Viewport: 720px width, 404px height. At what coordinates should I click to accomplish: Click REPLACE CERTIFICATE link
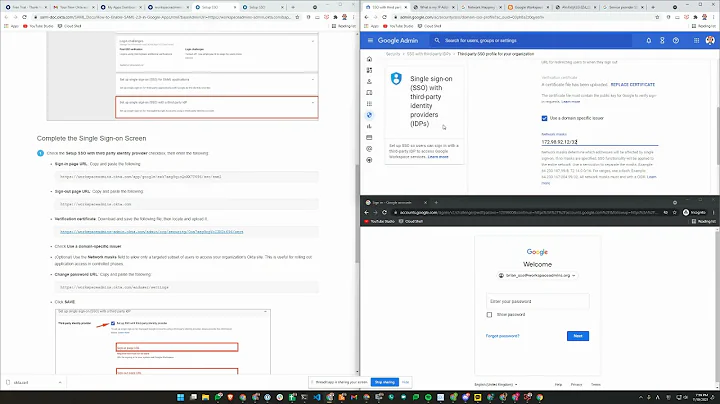tap(633, 85)
